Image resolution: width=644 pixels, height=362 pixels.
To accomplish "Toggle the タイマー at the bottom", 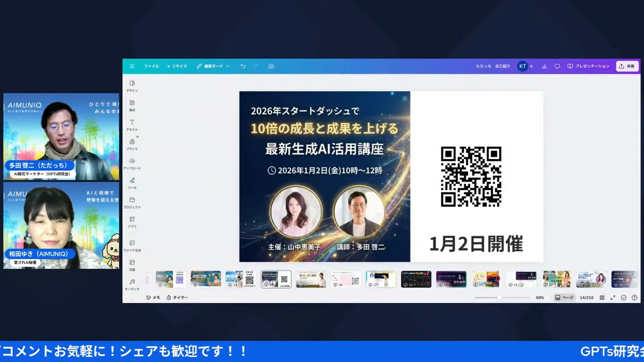I will (177, 297).
